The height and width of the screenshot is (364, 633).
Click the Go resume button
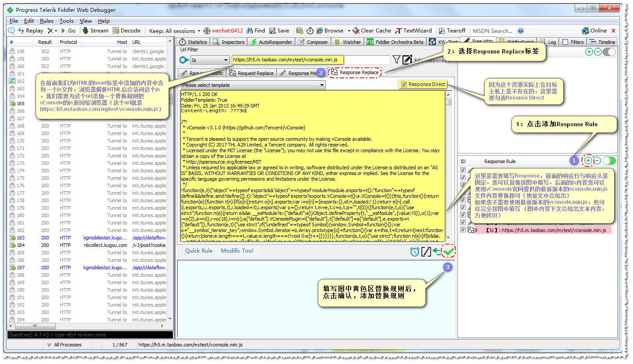68,31
